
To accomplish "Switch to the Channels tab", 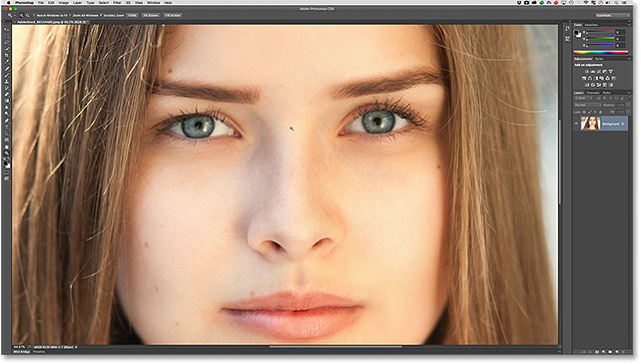I will [x=593, y=93].
